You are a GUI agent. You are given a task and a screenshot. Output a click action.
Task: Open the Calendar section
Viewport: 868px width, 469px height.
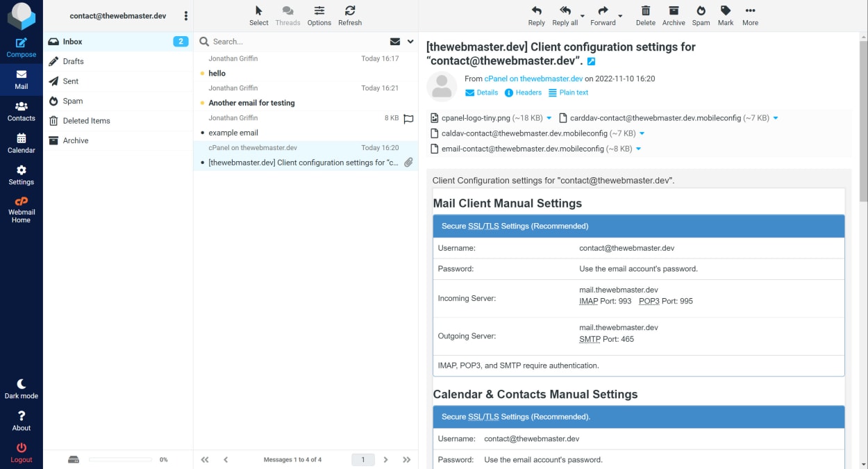point(22,143)
